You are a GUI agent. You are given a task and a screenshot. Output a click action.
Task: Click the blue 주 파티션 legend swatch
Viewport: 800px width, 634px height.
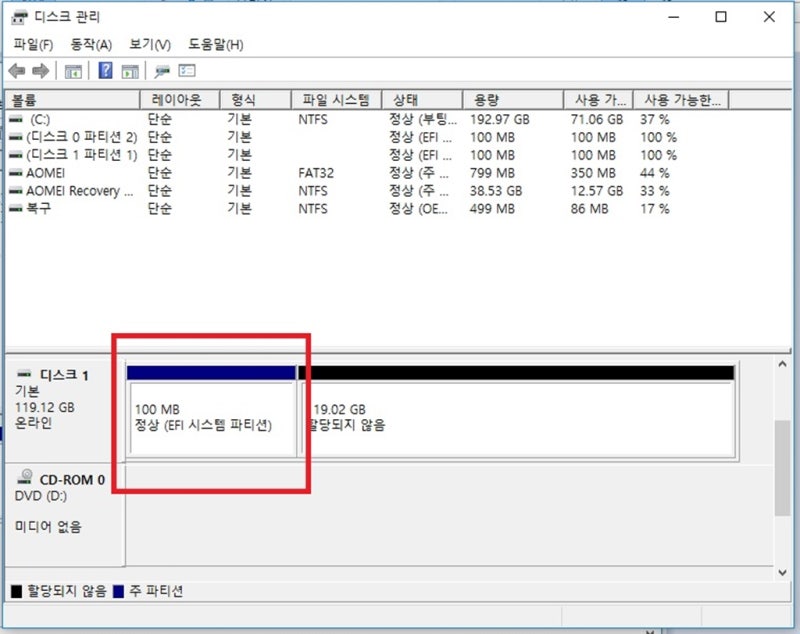118,591
